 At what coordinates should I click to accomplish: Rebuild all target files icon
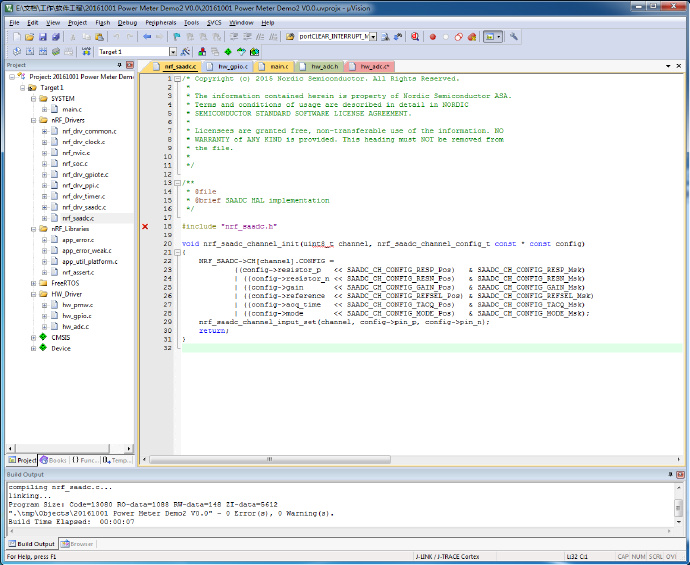(43, 52)
